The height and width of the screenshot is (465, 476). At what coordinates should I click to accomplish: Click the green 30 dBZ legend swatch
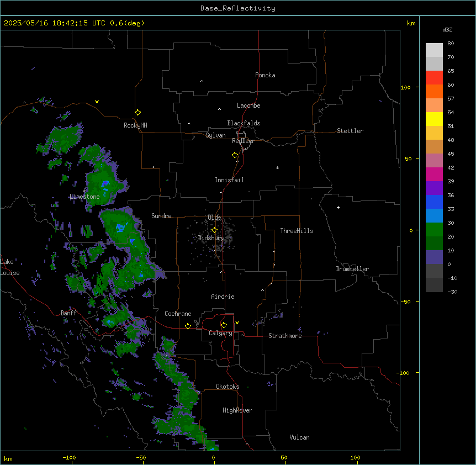pyautogui.click(x=434, y=230)
